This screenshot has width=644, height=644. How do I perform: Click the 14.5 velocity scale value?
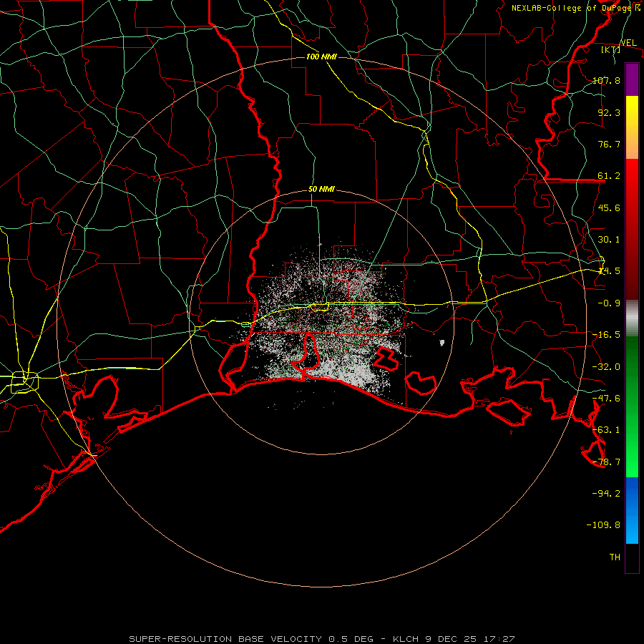coord(609,271)
